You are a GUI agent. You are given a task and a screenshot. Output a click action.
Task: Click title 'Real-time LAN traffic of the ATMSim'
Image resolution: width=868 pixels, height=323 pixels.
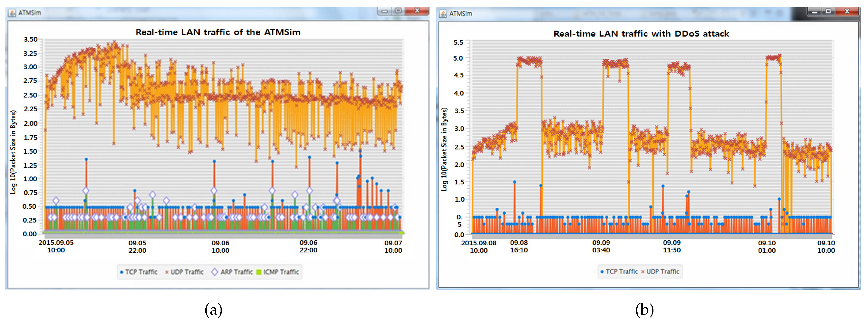(x=218, y=32)
